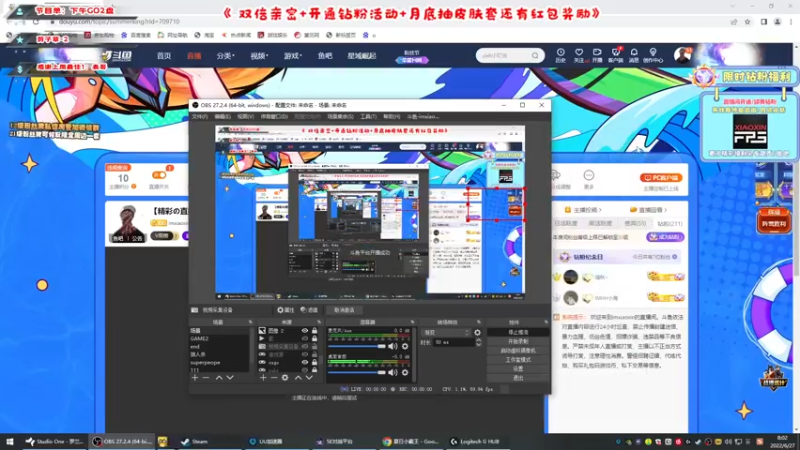This screenshot has width=800, height=450.
Task: Click the 工作室模式 button
Action: [518, 360]
